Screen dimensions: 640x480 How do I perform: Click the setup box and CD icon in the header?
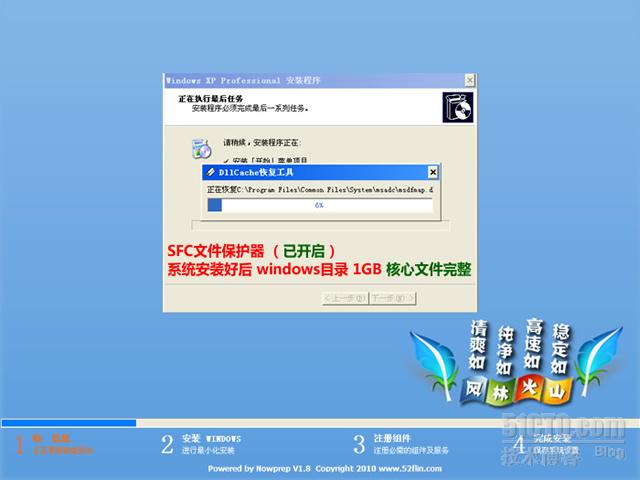458,107
